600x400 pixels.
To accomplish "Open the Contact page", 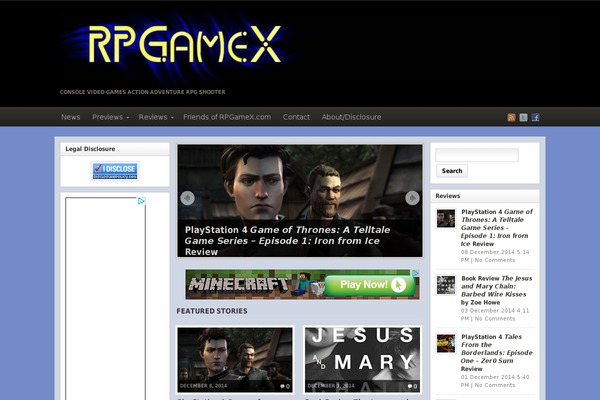I will 296,117.
